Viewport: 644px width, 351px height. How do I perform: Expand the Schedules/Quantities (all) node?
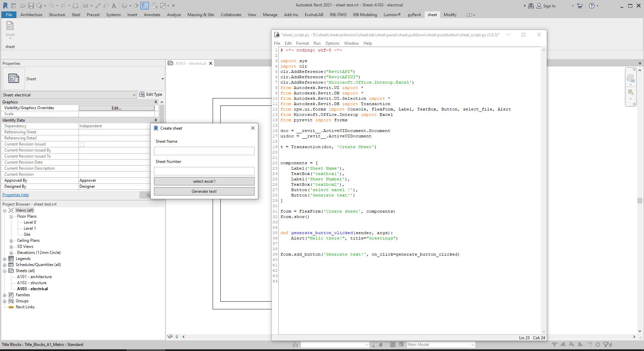[x=5, y=265]
